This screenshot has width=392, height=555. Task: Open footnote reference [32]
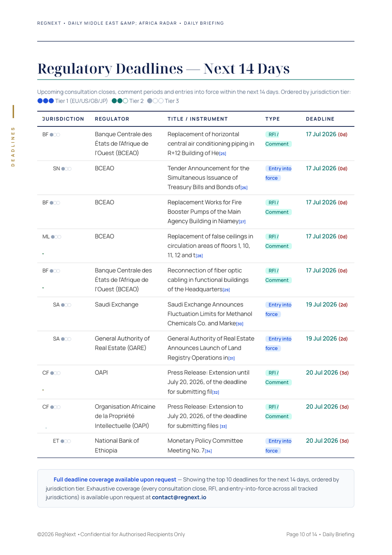click(216, 392)
